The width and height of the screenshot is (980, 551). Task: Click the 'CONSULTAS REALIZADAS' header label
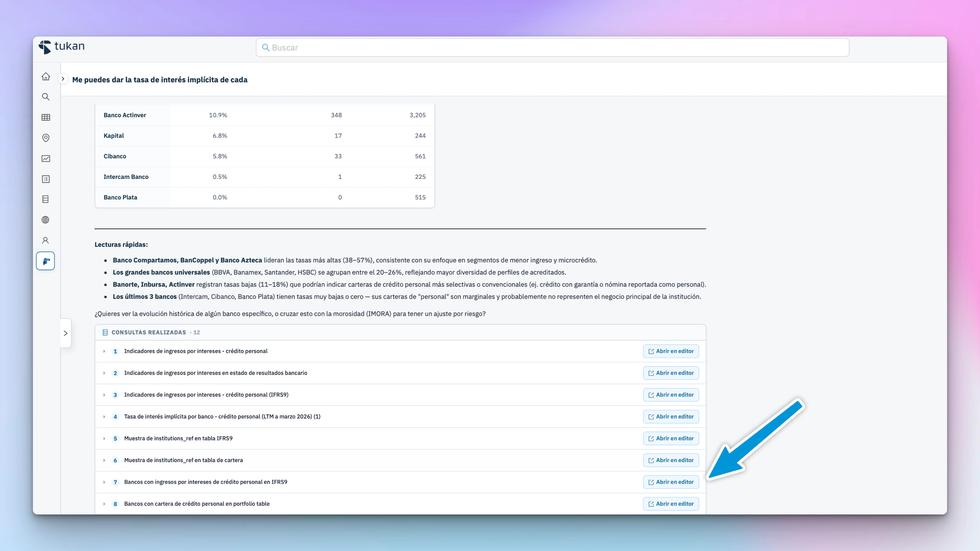point(149,332)
